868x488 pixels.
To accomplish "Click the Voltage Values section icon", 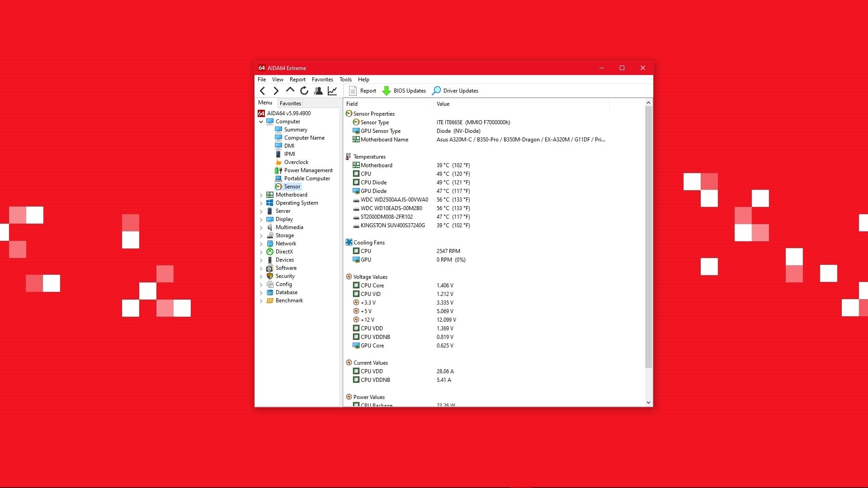I will click(x=349, y=277).
